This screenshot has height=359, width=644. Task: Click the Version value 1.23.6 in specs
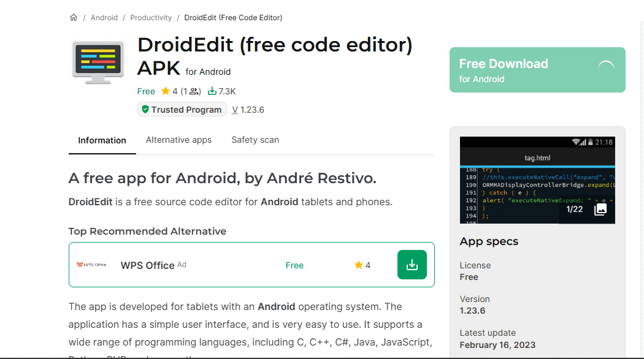472,311
